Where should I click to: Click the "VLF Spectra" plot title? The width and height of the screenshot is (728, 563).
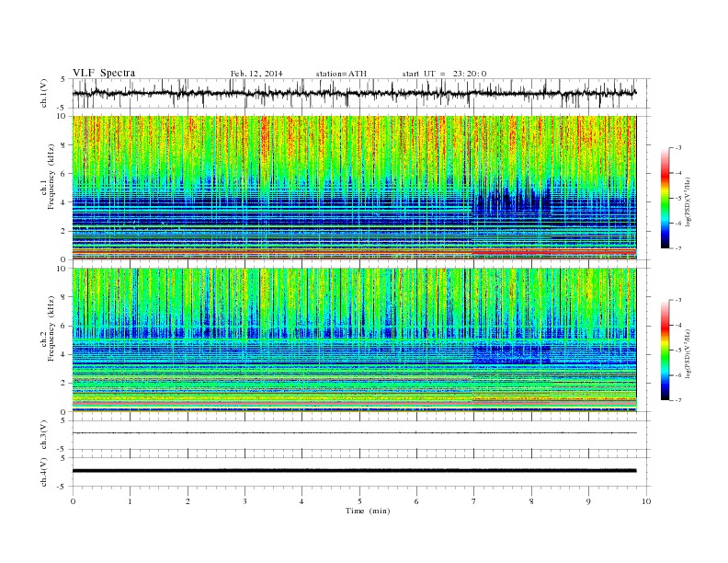click(104, 73)
